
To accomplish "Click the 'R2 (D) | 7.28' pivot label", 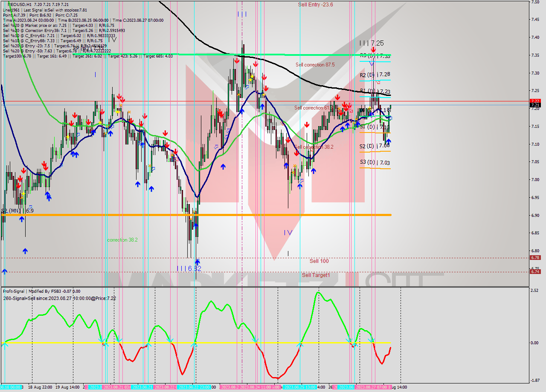I will (375, 75).
